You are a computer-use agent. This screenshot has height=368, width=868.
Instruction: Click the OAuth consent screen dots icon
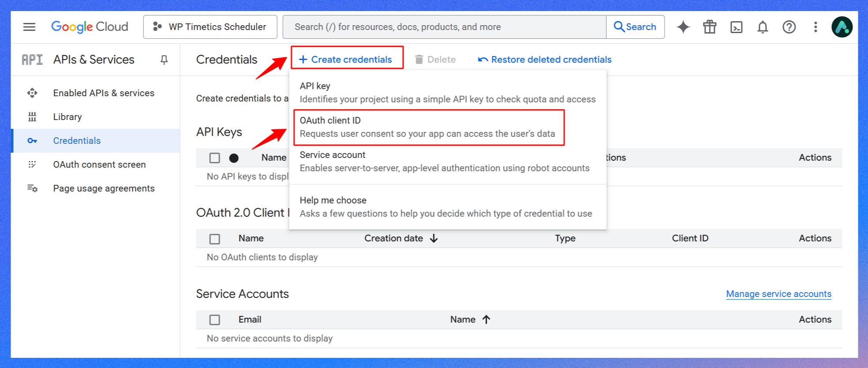32,165
